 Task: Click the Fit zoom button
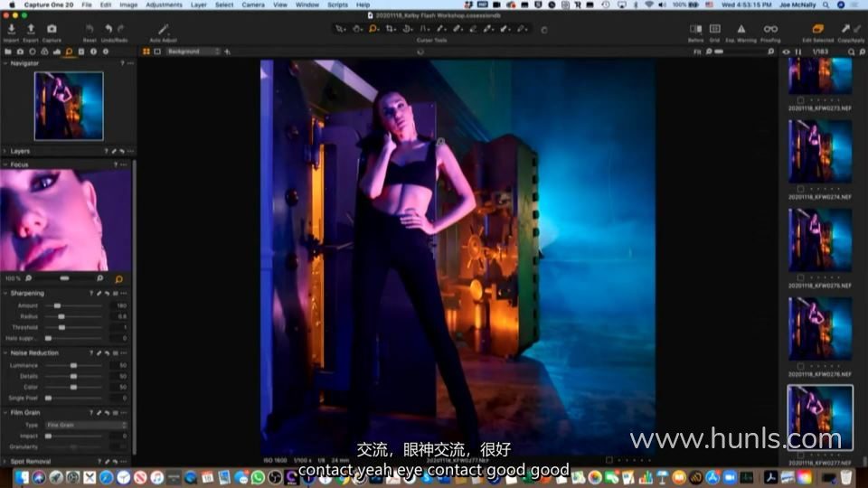click(697, 52)
